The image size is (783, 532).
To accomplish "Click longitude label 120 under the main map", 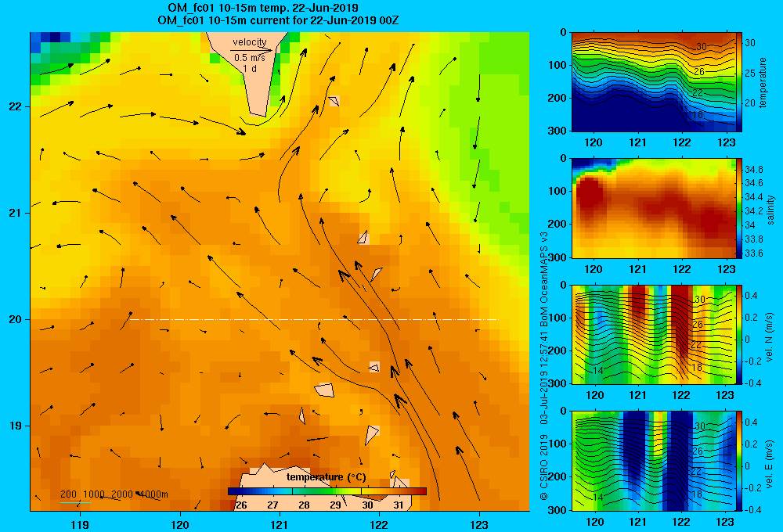I will (180, 524).
